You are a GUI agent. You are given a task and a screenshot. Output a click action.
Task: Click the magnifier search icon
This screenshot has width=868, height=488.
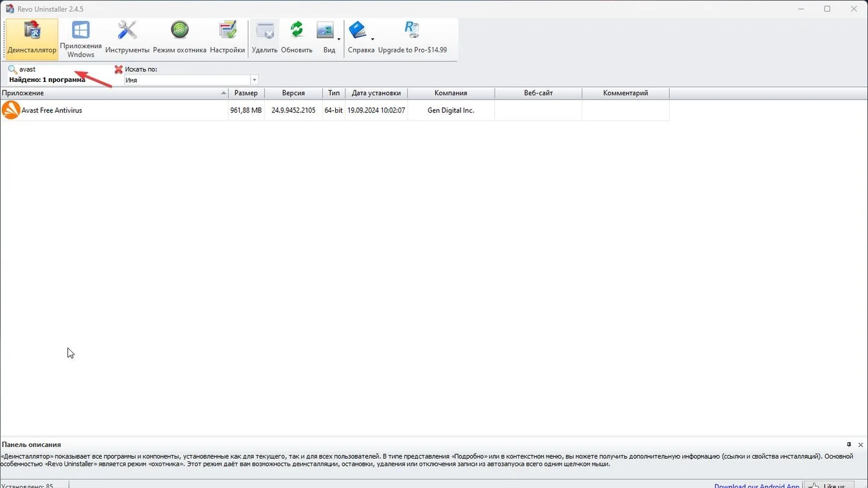point(13,69)
